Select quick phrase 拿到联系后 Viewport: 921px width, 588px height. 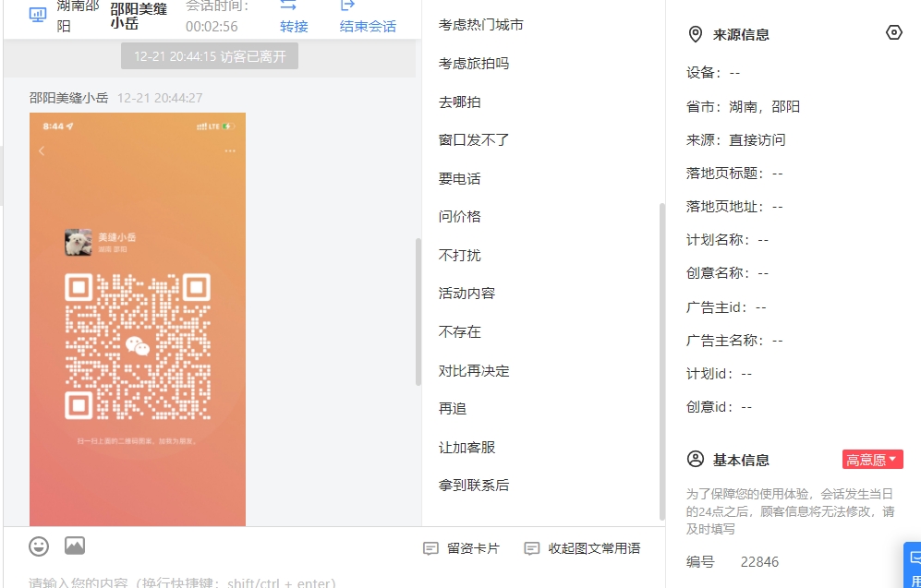[x=474, y=486]
